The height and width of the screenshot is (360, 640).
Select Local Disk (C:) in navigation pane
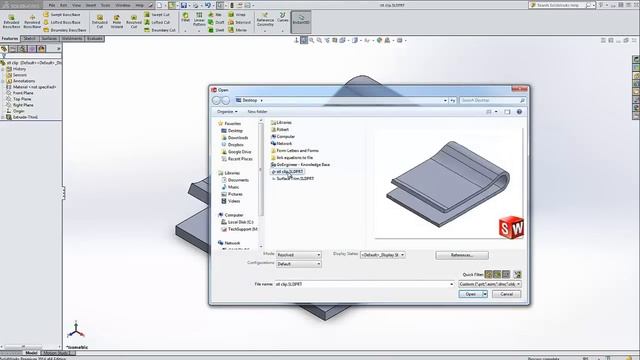tap(238, 222)
